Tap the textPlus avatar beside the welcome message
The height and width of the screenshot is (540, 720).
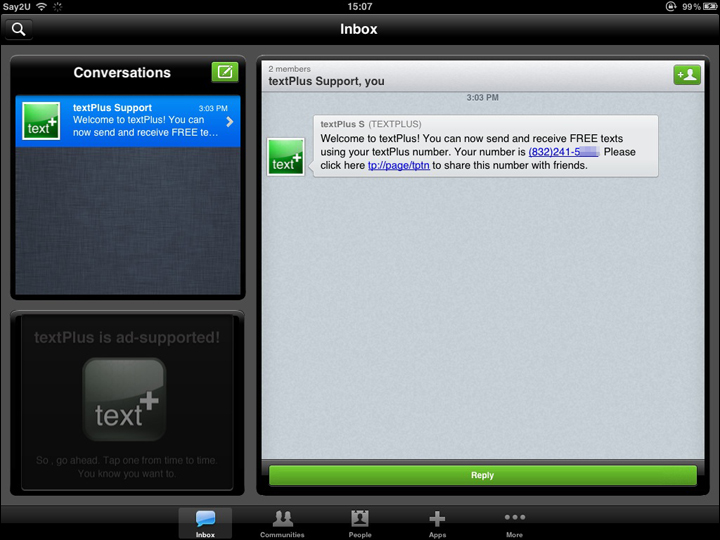point(286,157)
